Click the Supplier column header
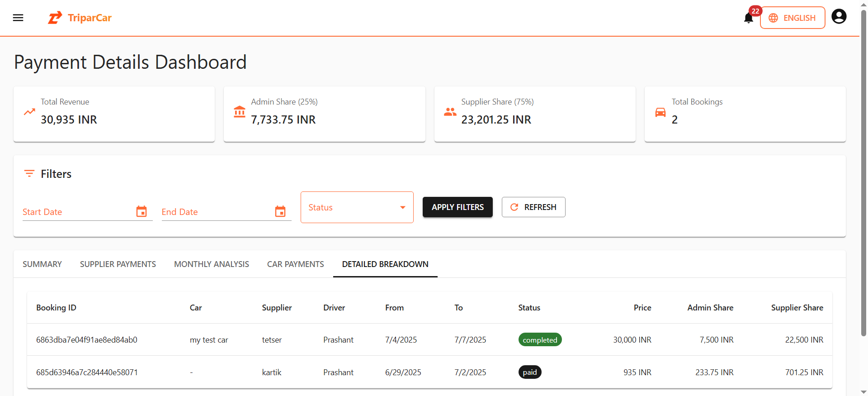 coord(277,308)
